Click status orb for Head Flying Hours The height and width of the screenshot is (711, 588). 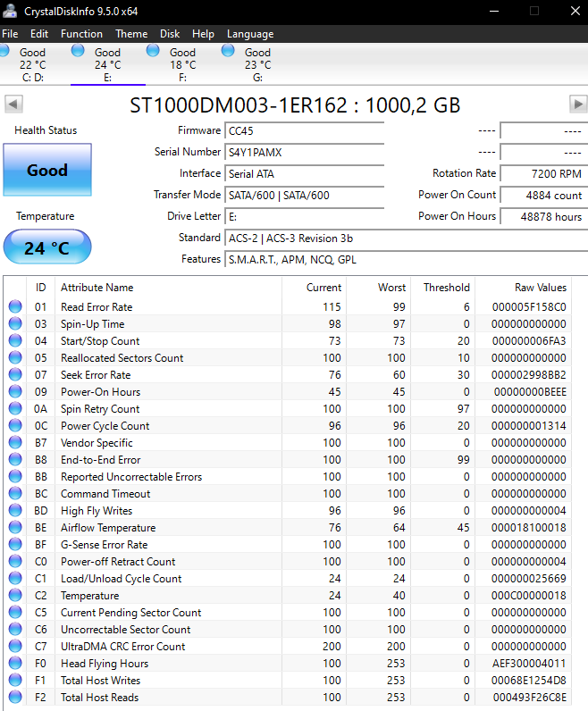(x=15, y=663)
